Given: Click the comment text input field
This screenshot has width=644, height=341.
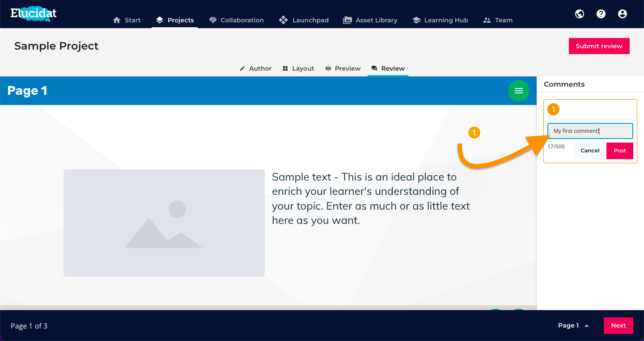Looking at the screenshot, I should pyautogui.click(x=590, y=131).
